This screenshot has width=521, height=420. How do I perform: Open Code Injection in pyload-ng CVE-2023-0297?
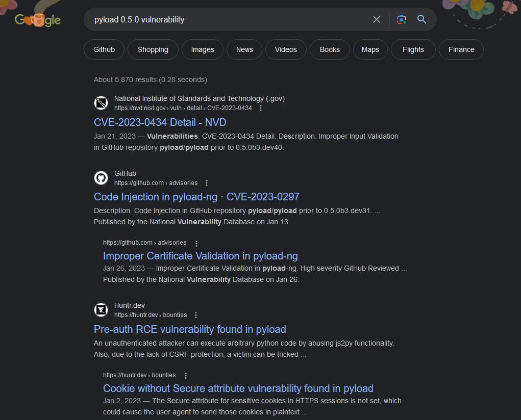pyautogui.click(x=196, y=197)
